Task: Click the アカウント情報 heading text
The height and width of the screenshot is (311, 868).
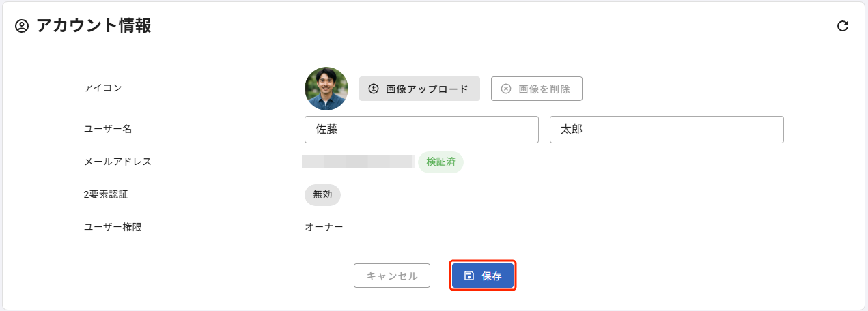Action: [94, 26]
